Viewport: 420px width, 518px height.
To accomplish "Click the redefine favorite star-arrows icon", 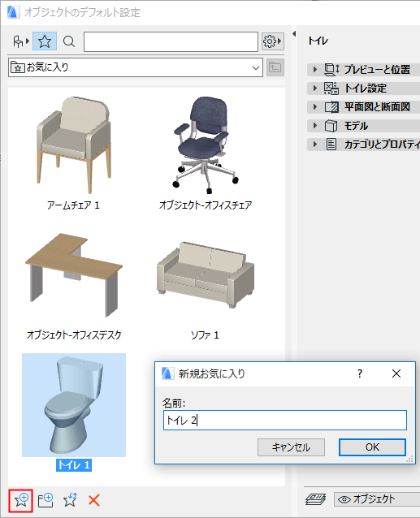I will tap(70, 500).
